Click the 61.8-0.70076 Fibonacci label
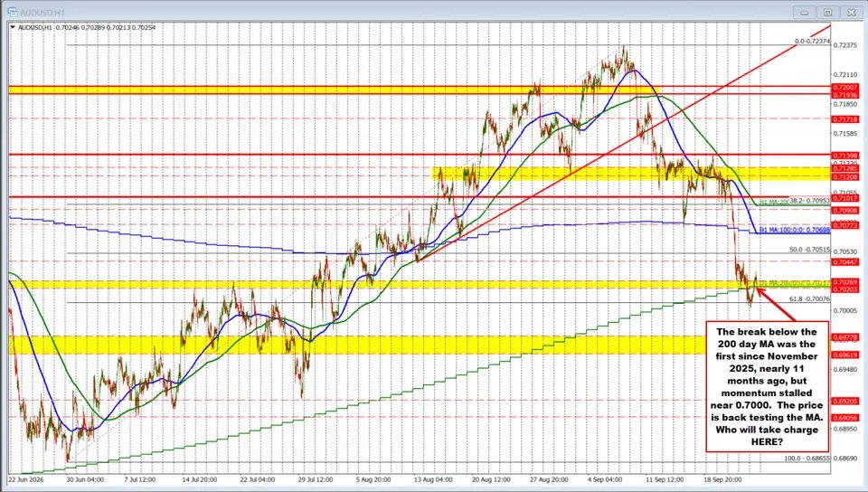The width and height of the screenshot is (868, 492). coord(810,298)
